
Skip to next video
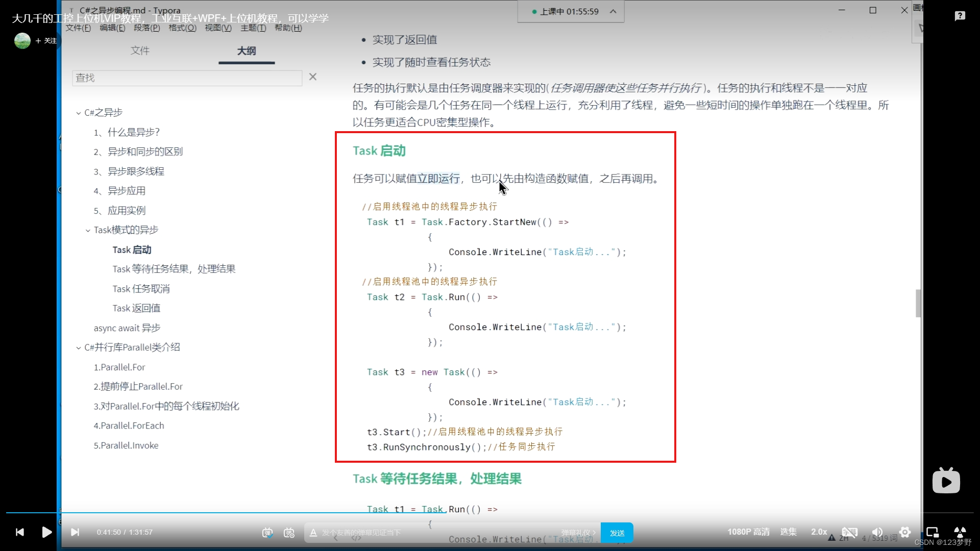(x=75, y=532)
